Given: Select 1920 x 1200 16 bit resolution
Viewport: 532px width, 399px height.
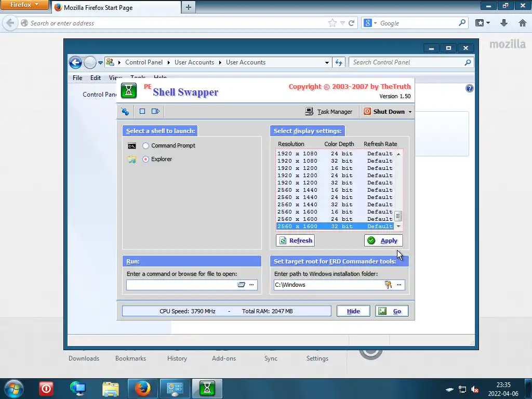Looking at the screenshot, I should 335,168.
